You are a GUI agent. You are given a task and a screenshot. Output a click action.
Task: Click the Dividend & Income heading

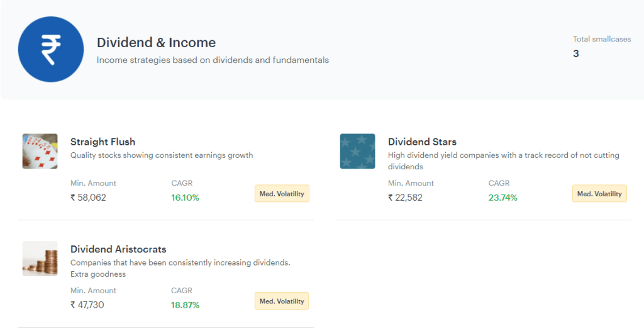click(x=156, y=42)
